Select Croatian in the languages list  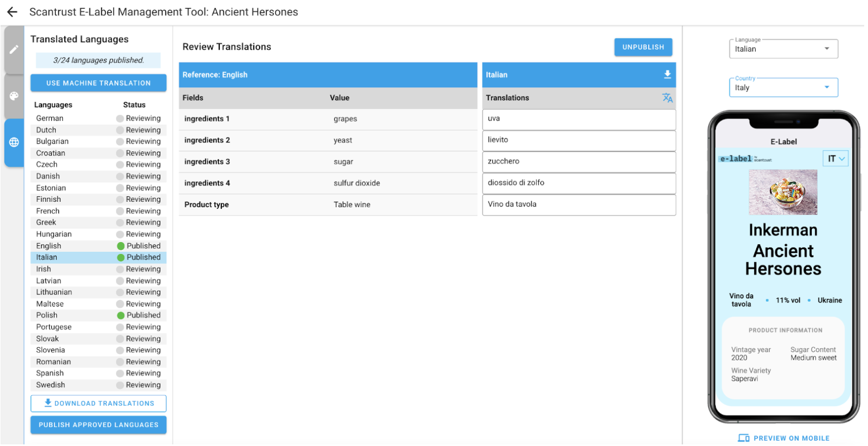[99, 154]
